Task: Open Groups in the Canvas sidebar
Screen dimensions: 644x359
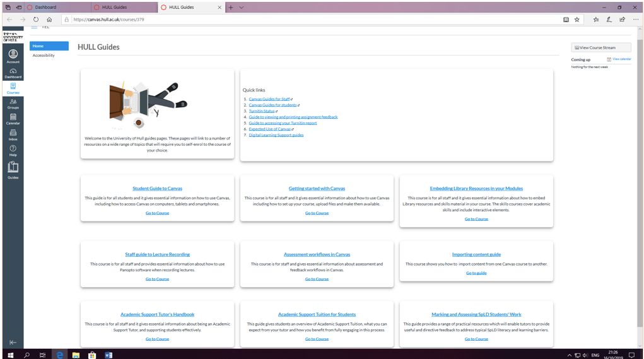Action: [13, 104]
